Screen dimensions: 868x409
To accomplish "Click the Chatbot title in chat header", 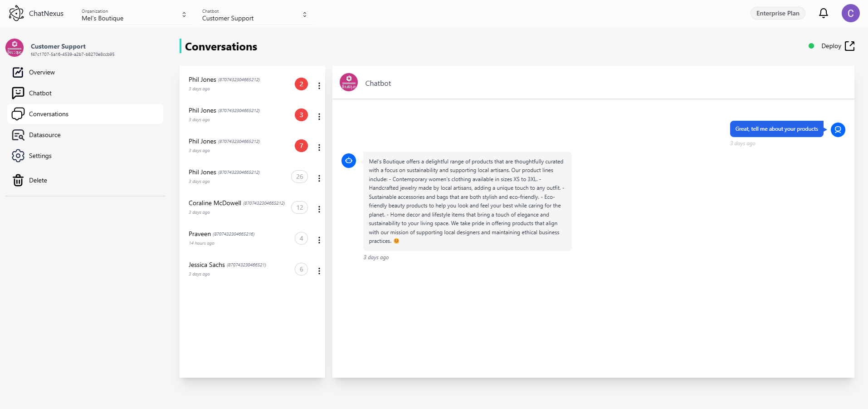I will click(x=378, y=83).
